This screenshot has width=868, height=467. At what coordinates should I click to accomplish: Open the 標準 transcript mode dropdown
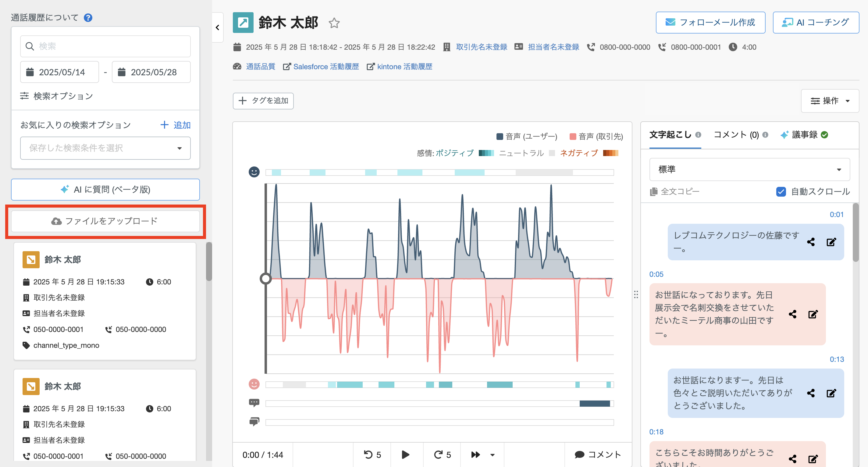click(x=749, y=169)
